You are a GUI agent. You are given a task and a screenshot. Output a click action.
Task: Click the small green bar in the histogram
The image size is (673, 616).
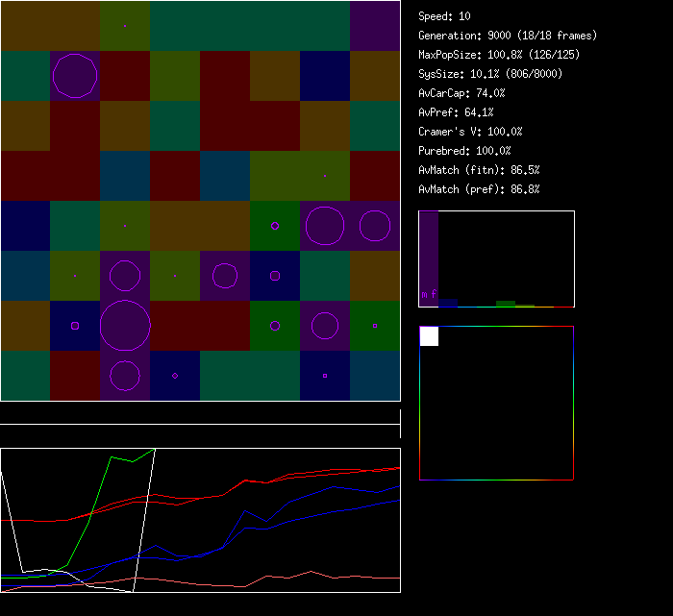click(x=505, y=304)
